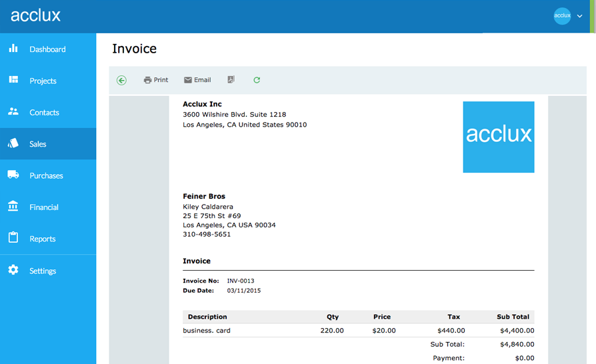This screenshot has width=596, height=364.
Task: Click the acclux logo in header
Action: coord(35,15)
